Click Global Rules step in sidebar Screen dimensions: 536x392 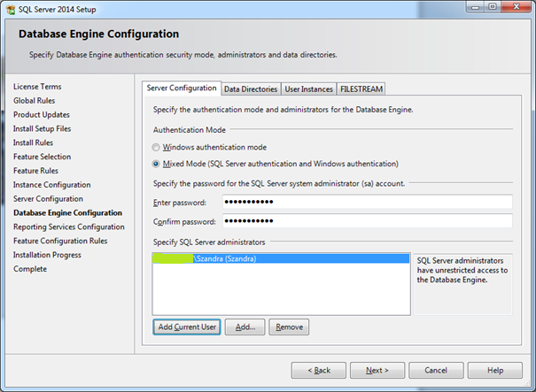[x=35, y=101]
